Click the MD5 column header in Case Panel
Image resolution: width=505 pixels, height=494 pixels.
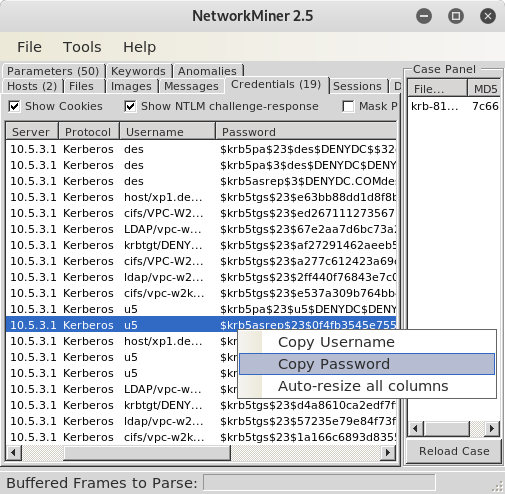(484, 89)
